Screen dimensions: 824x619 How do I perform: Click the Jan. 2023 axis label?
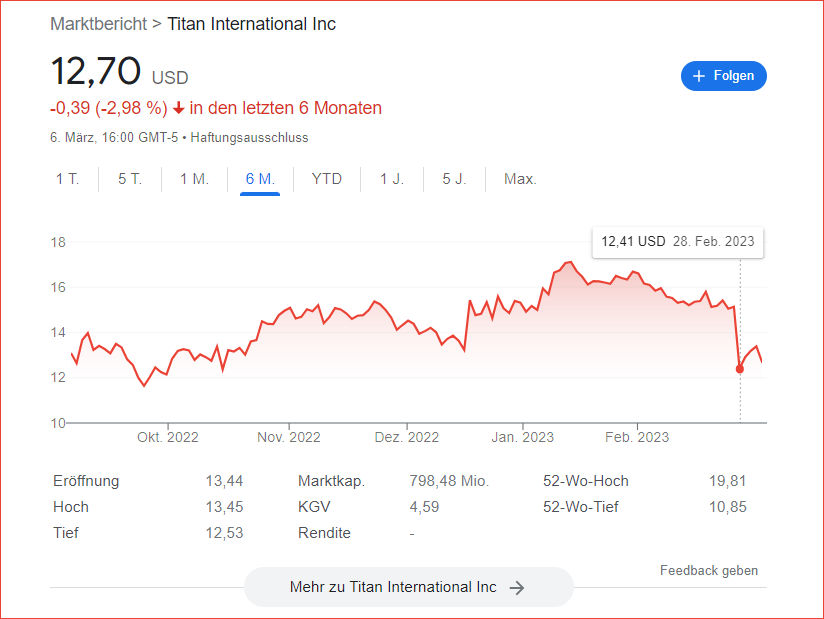pyautogui.click(x=522, y=437)
